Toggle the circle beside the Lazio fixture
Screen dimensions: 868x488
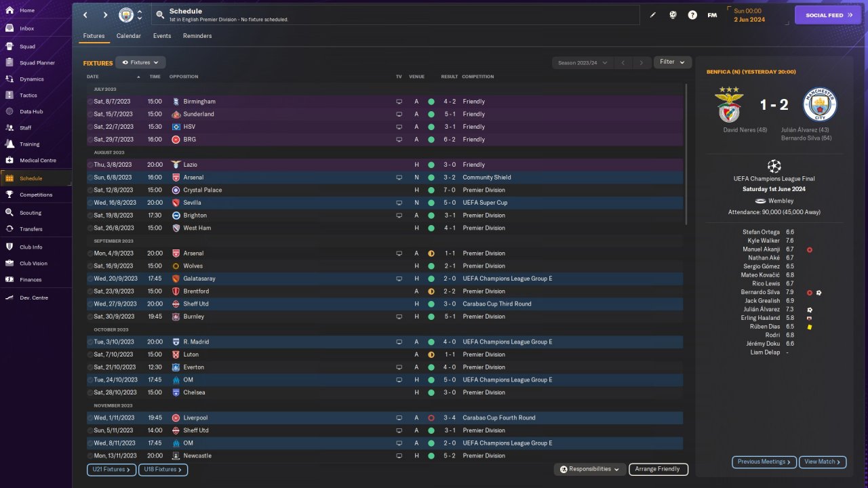(x=90, y=165)
